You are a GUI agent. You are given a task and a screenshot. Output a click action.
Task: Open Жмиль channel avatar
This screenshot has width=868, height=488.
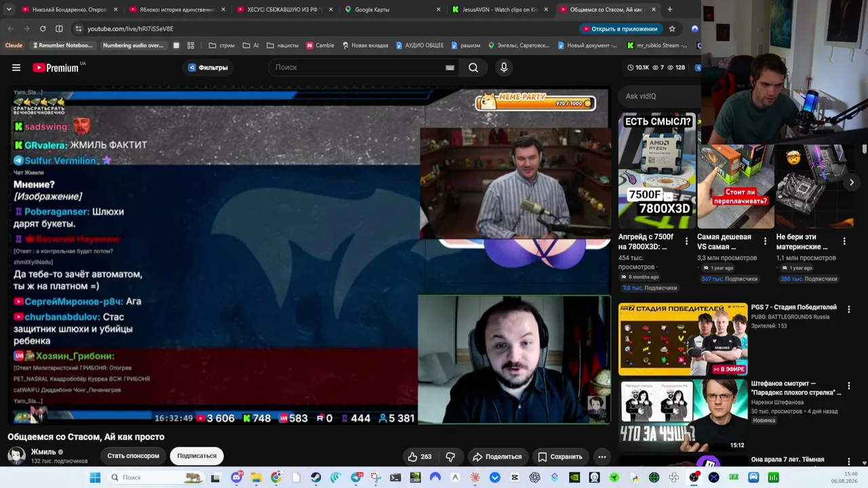(16, 455)
